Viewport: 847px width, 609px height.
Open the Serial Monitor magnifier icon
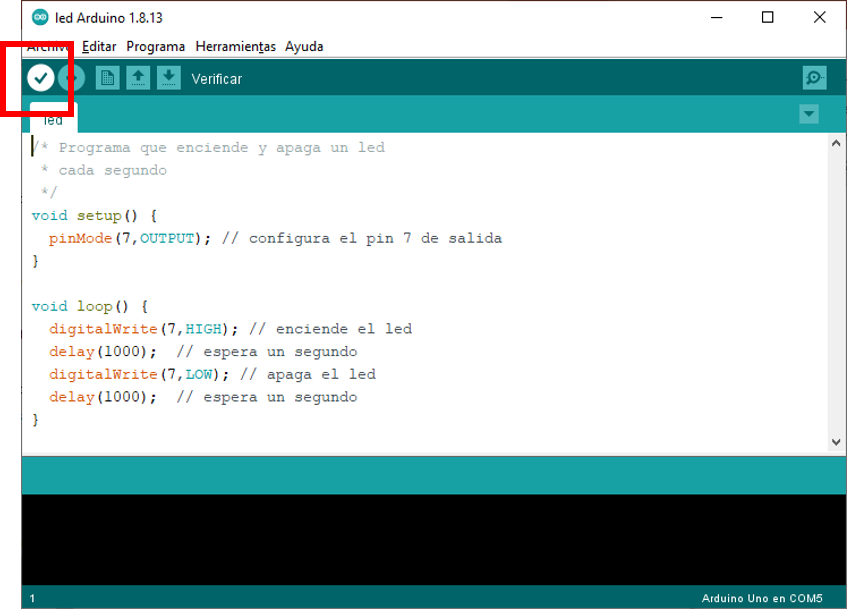(814, 78)
